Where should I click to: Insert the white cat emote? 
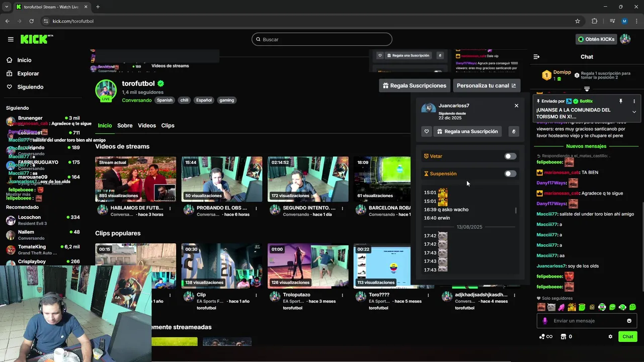click(x=551, y=307)
